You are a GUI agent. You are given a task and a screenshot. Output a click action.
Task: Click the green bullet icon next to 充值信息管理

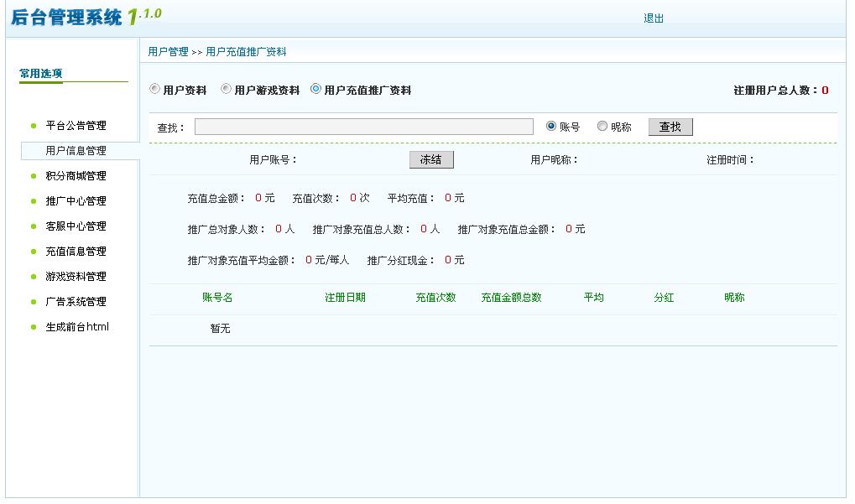point(34,252)
